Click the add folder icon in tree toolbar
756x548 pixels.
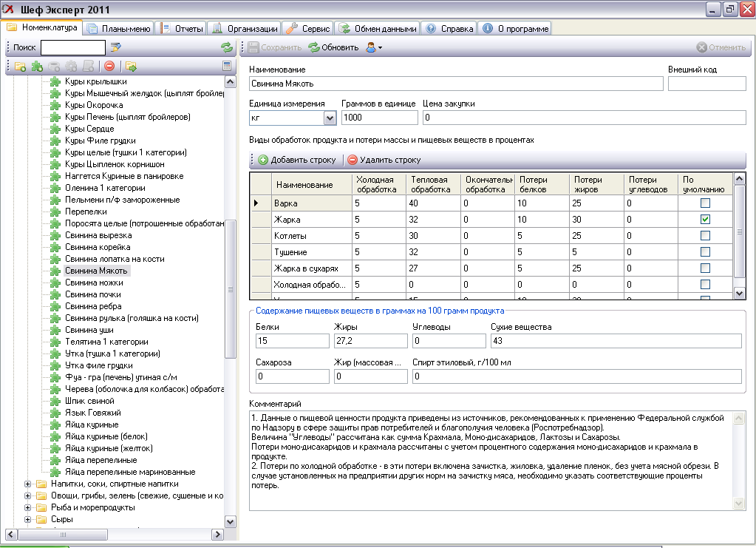tap(20, 67)
